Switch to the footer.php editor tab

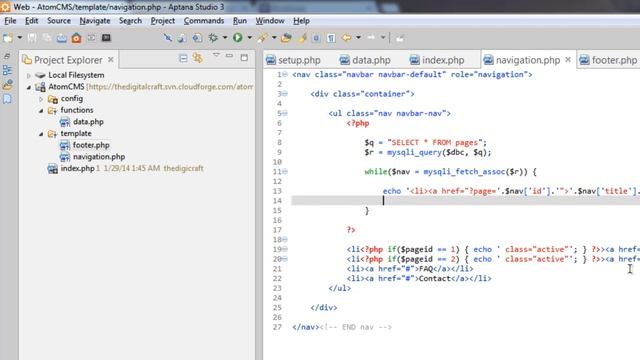click(x=609, y=60)
